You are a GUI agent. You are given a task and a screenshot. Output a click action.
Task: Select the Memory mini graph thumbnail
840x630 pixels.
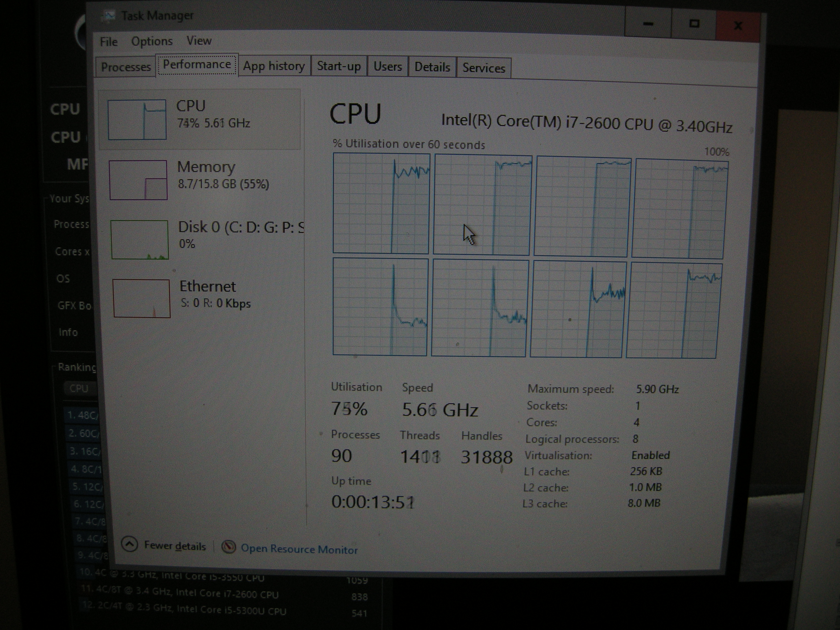138,180
